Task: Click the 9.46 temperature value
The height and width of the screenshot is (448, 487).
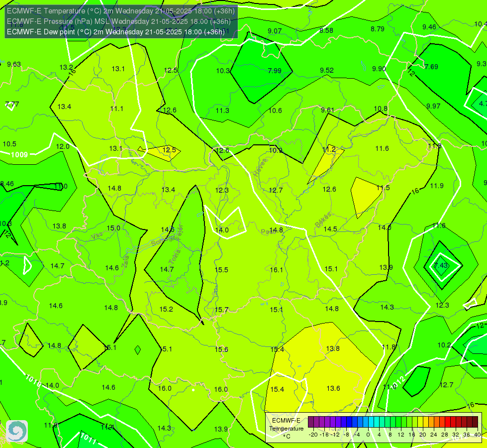Action: tap(429, 27)
